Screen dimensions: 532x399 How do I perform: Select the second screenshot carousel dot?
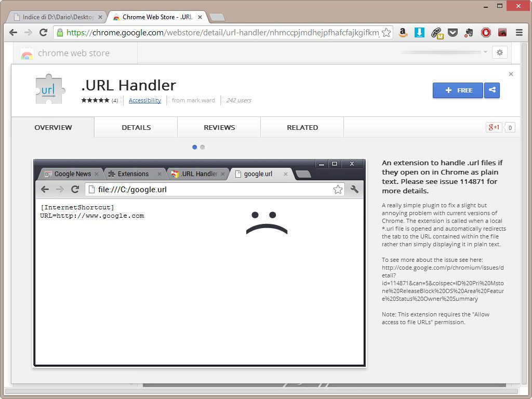point(203,147)
